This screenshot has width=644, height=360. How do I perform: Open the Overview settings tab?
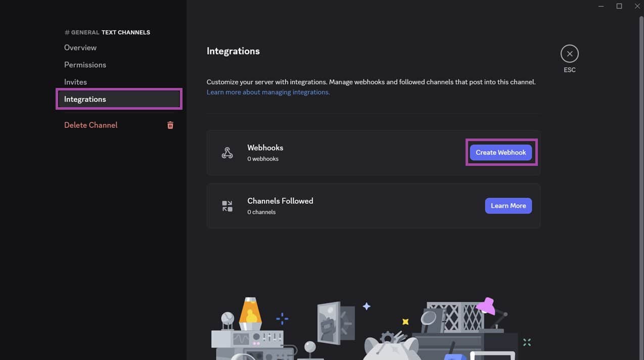pyautogui.click(x=80, y=48)
